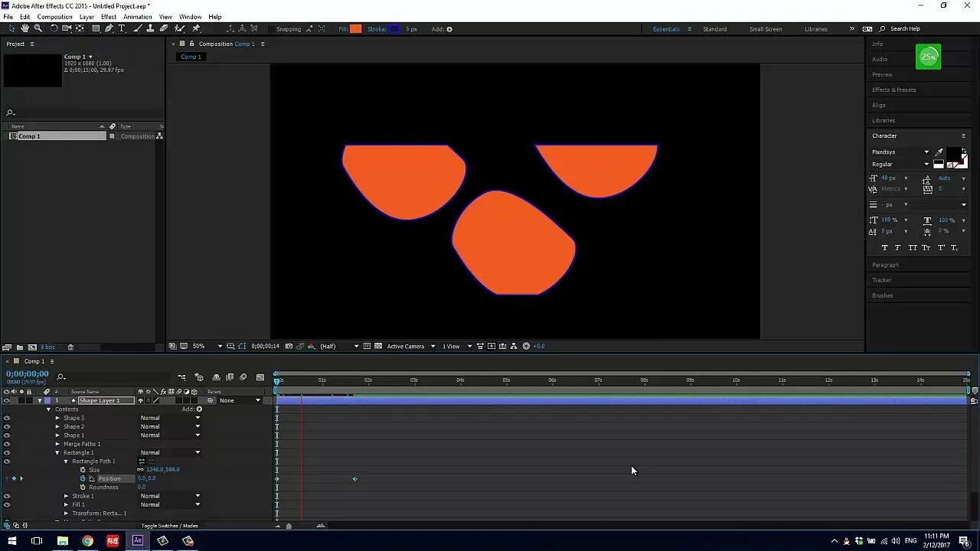Screen dimensions: 980x551
Task: Click show channel color icon in viewer
Action: pos(311,346)
